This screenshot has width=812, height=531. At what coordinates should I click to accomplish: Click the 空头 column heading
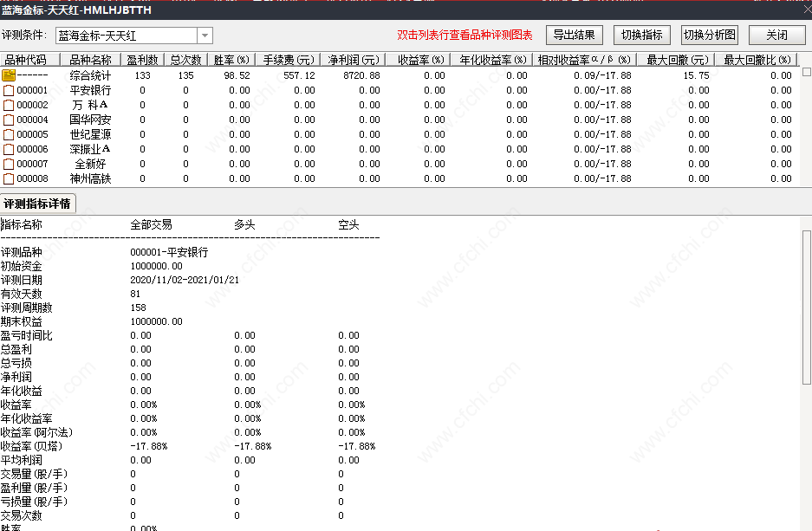tap(348, 224)
